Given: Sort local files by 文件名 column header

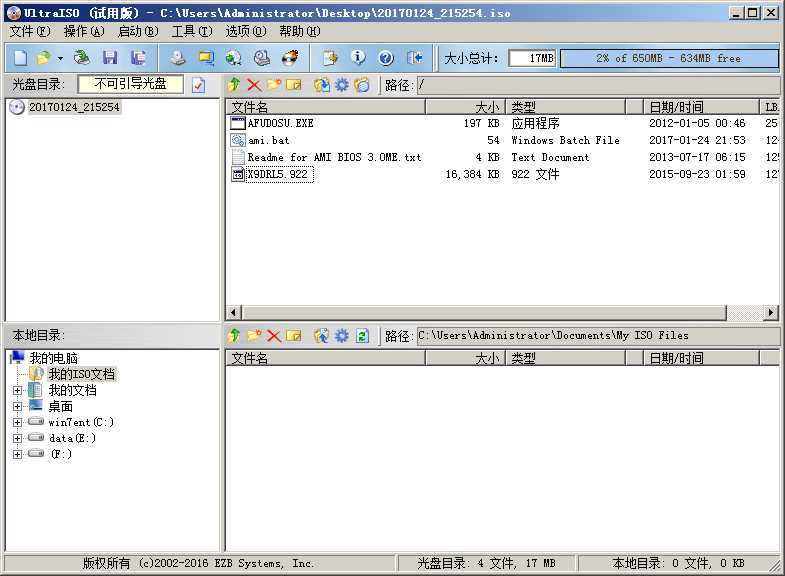Looking at the screenshot, I should pos(325,358).
